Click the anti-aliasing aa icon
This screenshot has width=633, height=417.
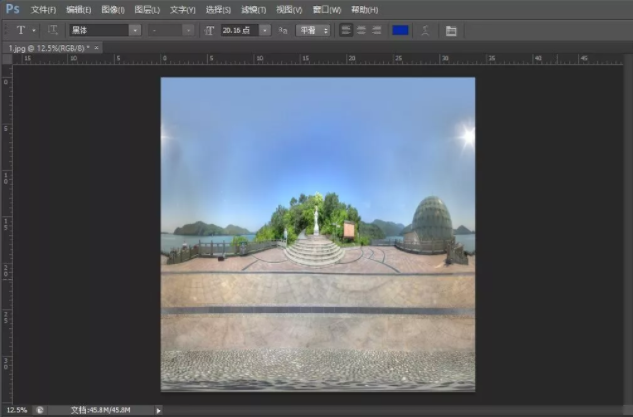coord(283,31)
